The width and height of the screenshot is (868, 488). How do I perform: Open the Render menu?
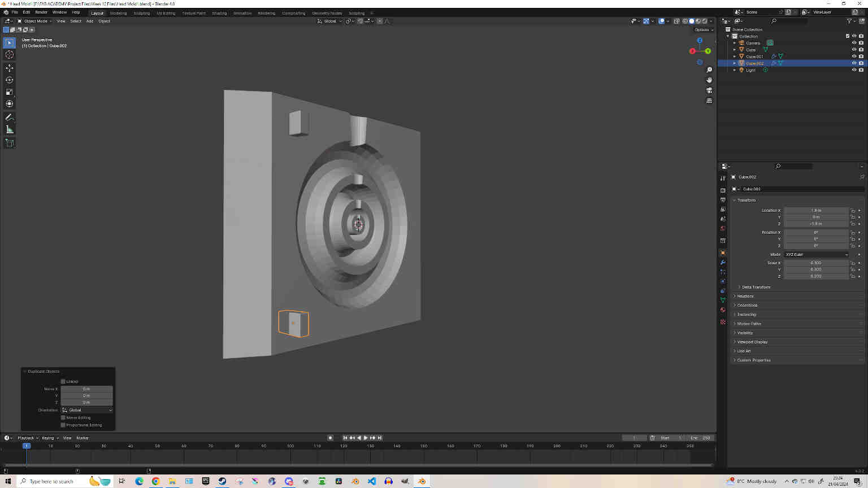[x=41, y=12]
